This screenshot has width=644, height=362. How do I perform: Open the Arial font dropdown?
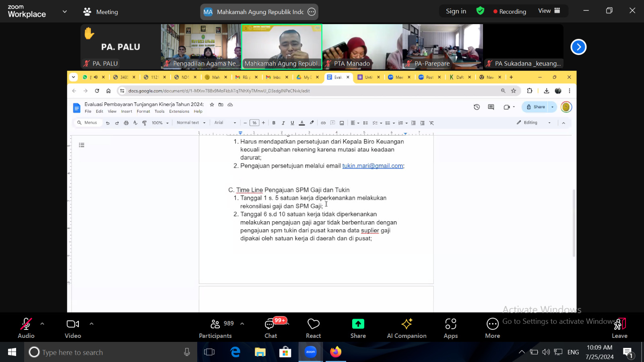(x=225, y=123)
